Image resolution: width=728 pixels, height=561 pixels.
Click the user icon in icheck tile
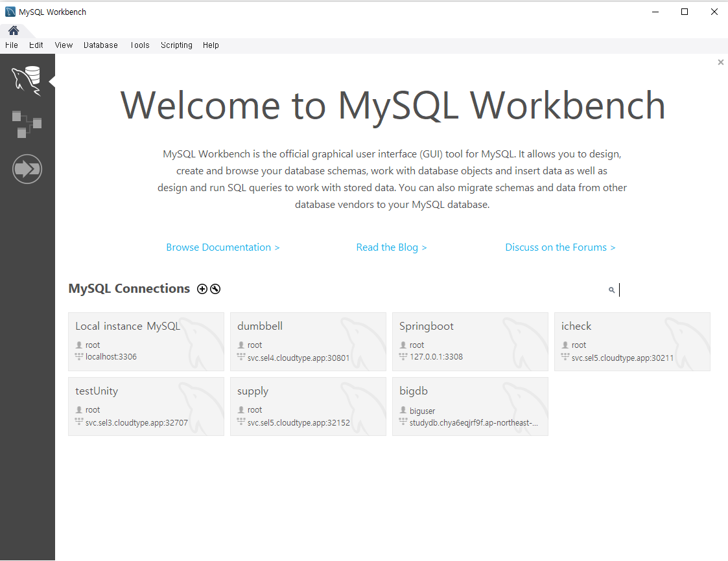[565, 345]
